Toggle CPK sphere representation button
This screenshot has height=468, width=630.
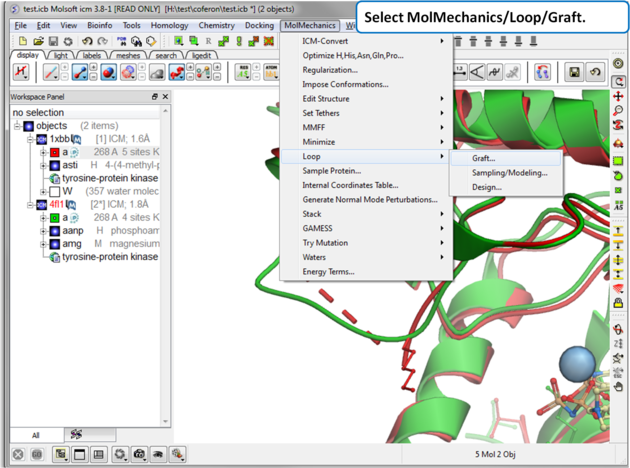coord(109,73)
